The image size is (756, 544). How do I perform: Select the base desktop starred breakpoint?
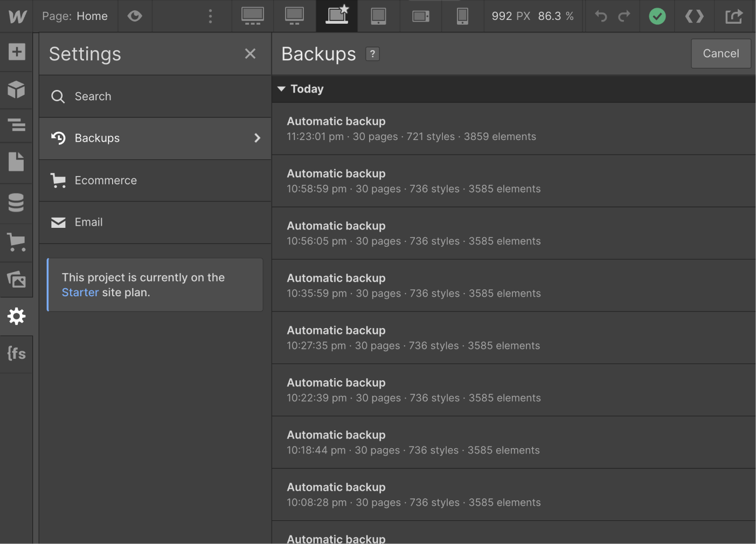click(x=337, y=15)
